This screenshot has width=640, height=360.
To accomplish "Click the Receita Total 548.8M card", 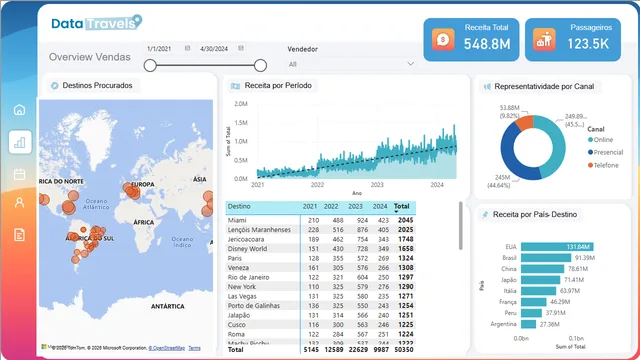I will point(471,40).
